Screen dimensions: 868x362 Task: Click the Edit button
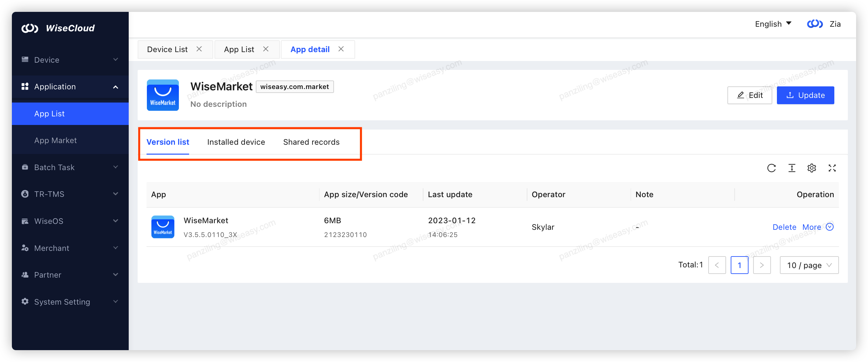[750, 95]
